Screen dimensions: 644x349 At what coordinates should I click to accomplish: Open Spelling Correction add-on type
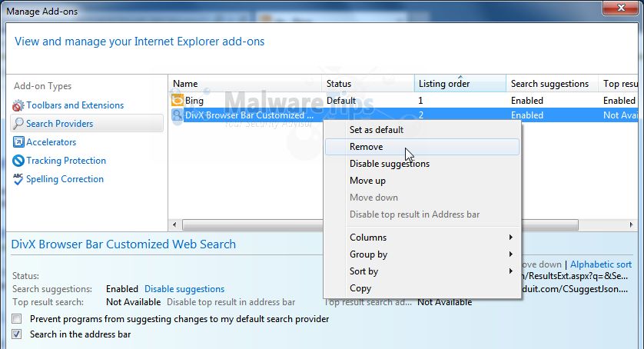[65, 179]
